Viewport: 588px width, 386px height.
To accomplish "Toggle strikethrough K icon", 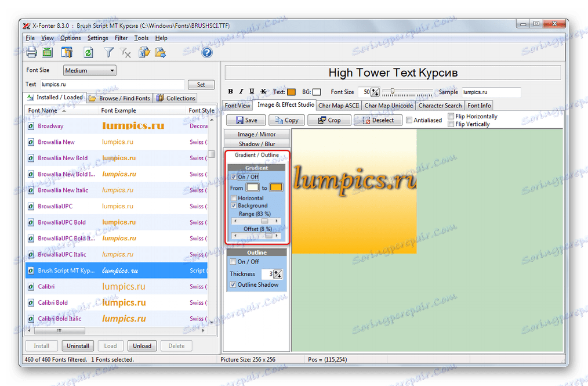I will tap(263, 92).
